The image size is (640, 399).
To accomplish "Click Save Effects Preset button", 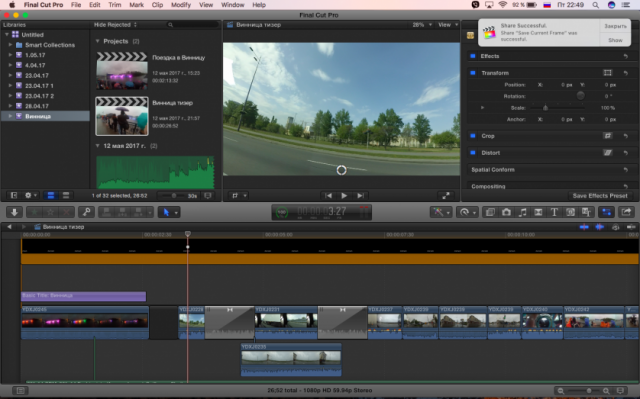I will click(600, 196).
